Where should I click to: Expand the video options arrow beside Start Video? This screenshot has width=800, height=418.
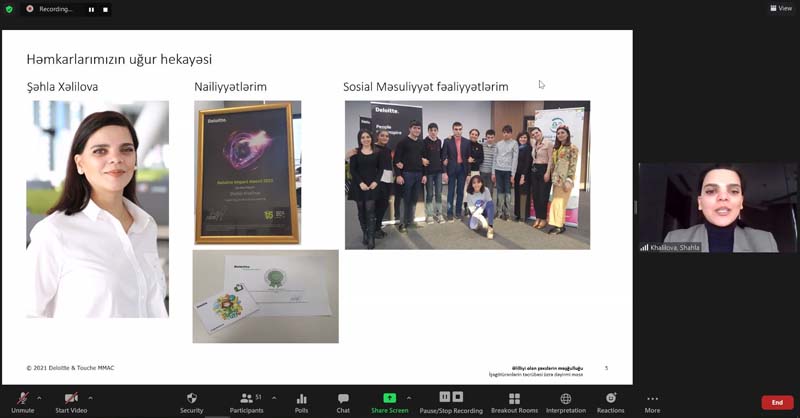pos(91,397)
